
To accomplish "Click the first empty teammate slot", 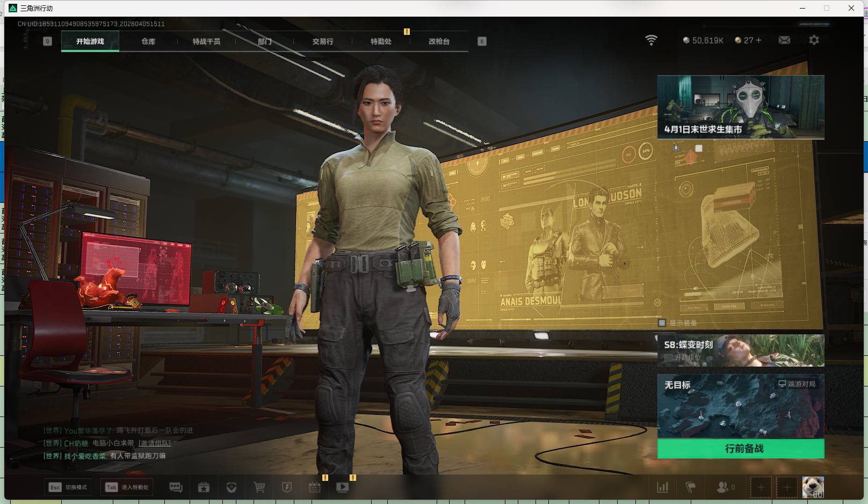I will click(x=761, y=487).
